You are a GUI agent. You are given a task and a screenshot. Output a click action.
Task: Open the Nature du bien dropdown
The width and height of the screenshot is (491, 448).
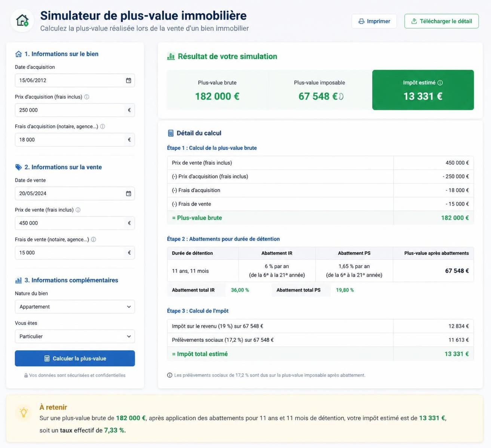click(x=75, y=307)
